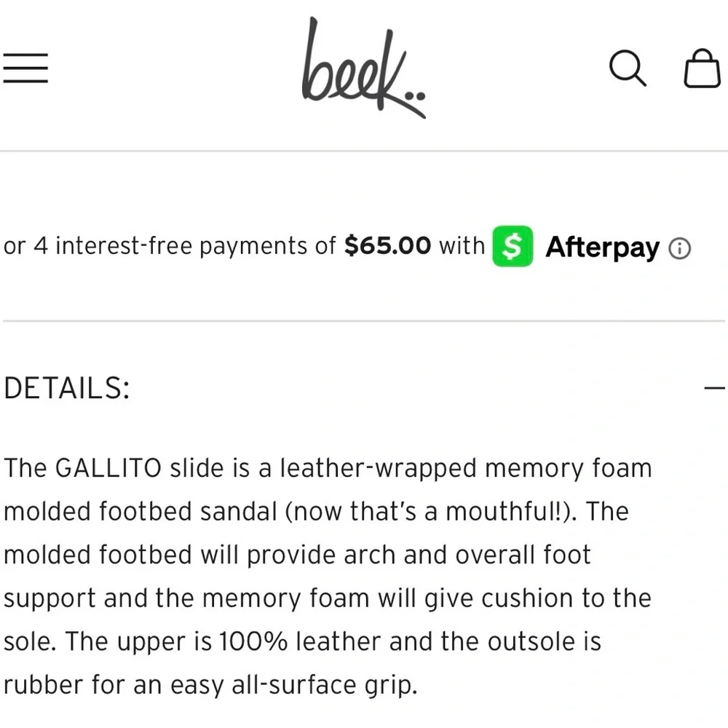Click the word GALLITO in the description
Image resolution: width=728 pixels, height=728 pixels.
(108, 468)
